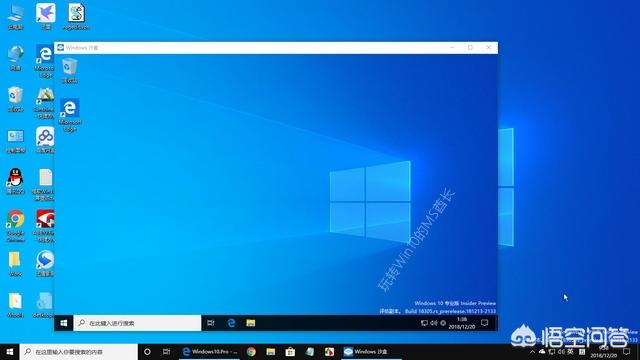Viewport: 640px width, 360px height.
Task: Open the QQ penguin desktop shortcut
Action: point(16,181)
